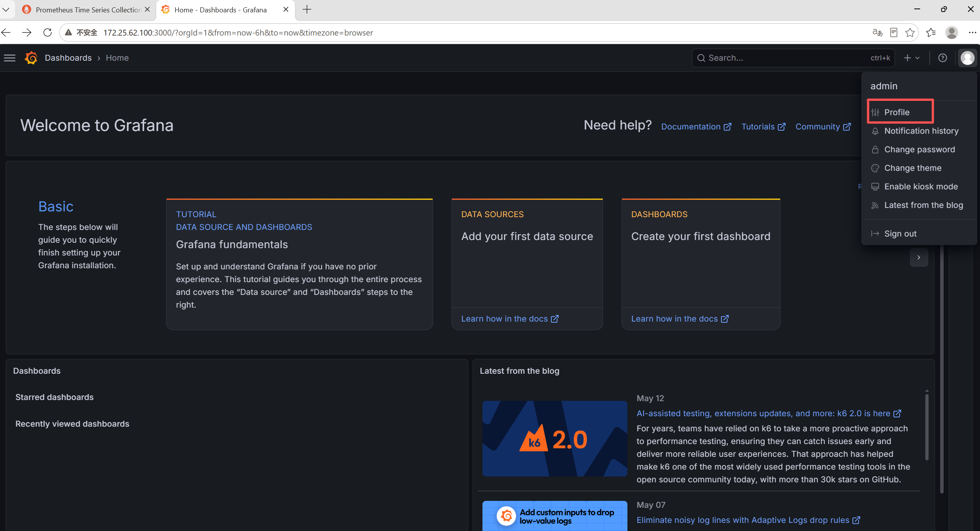Click the admin user avatar icon
The width and height of the screenshot is (980, 531).
pos(967,58)
